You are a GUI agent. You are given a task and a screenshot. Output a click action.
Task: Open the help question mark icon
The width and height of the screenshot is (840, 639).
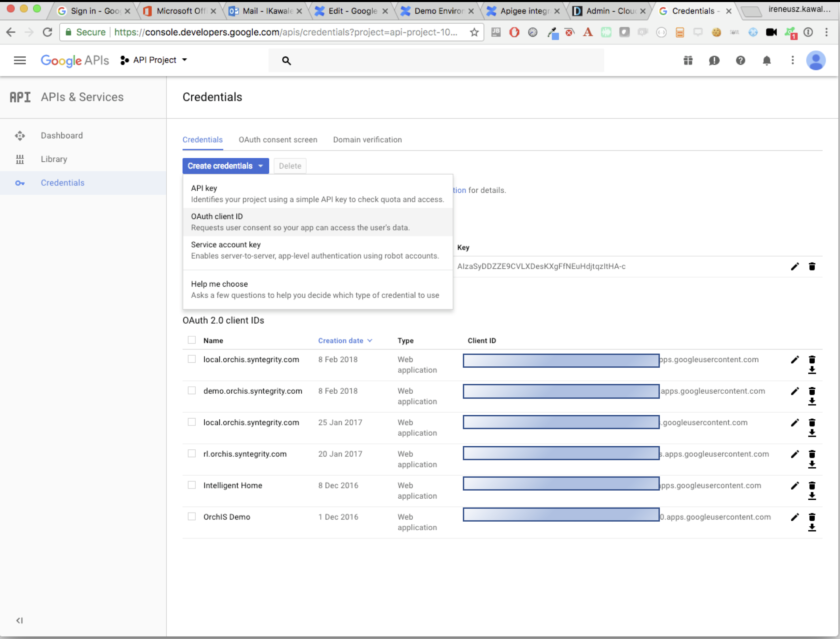click(x=740, y=60)
